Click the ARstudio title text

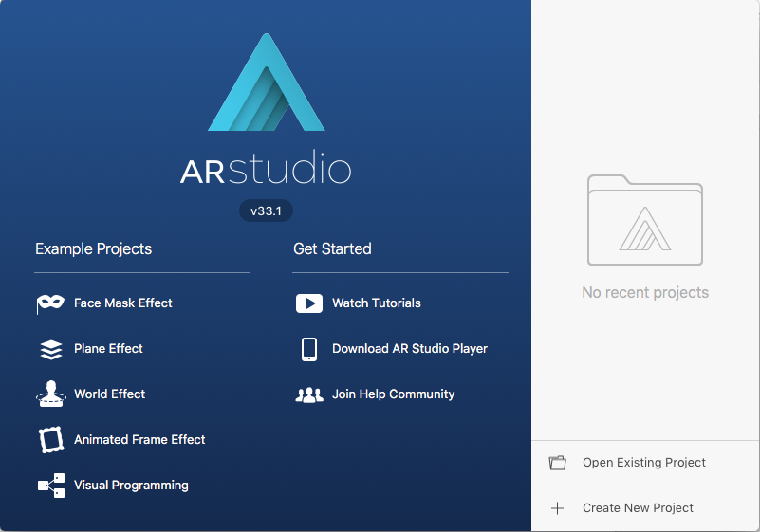tap(266, 168)
